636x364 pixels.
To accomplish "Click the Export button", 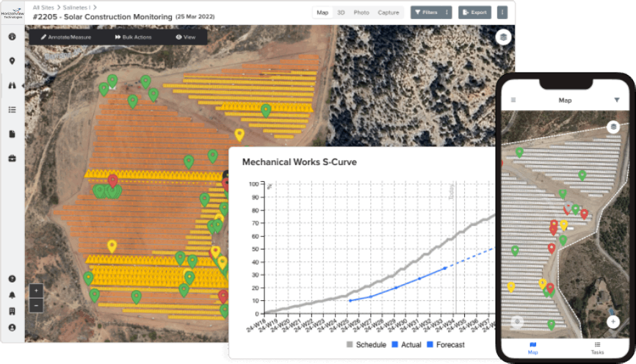I will [474, 12].
